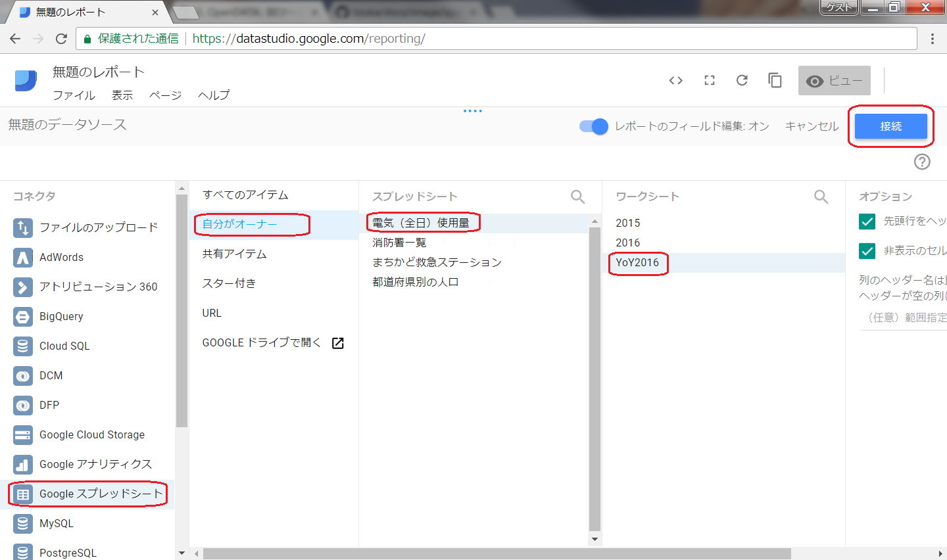The height and width of the screenshot is (560, 947).
Task: Select the Google Cloud Storage connector icon
Action: (23, 434)
